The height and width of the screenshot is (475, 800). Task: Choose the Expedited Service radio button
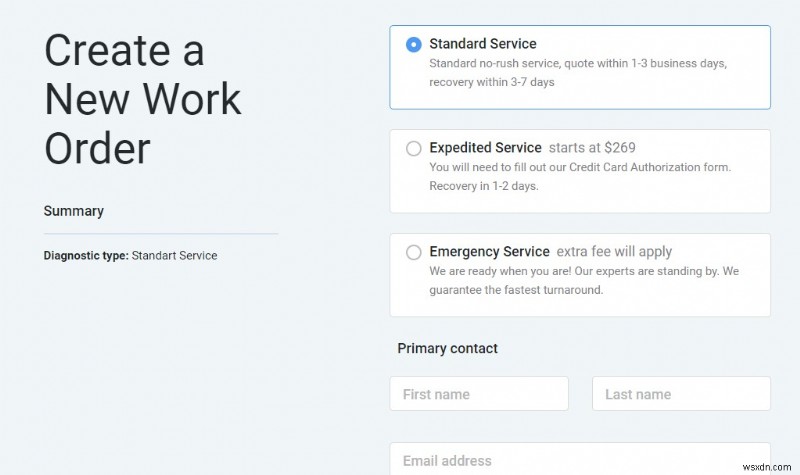pyautogui.click(x=414, y=149)
